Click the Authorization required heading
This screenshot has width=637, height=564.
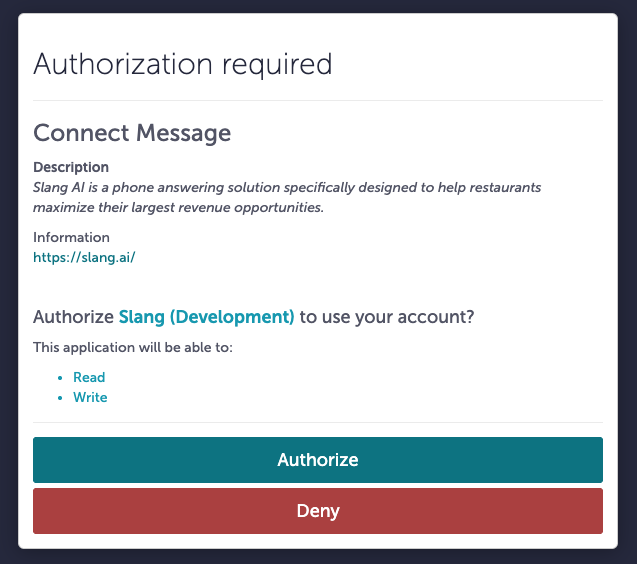[x=183, y=65]
